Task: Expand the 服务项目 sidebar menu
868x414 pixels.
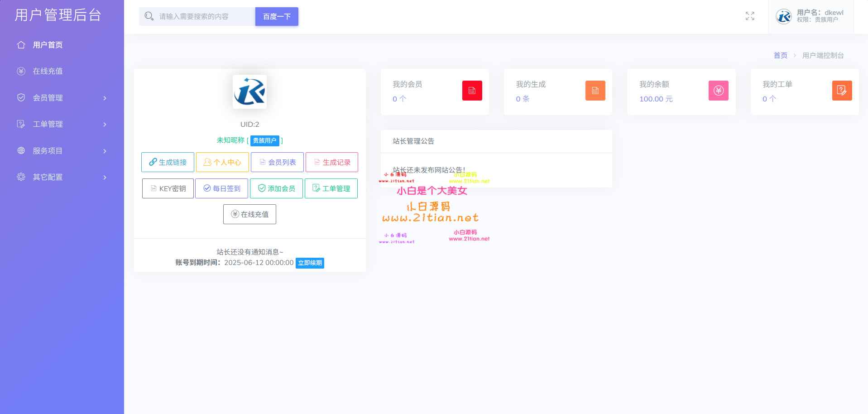Action: click(61, 151)
